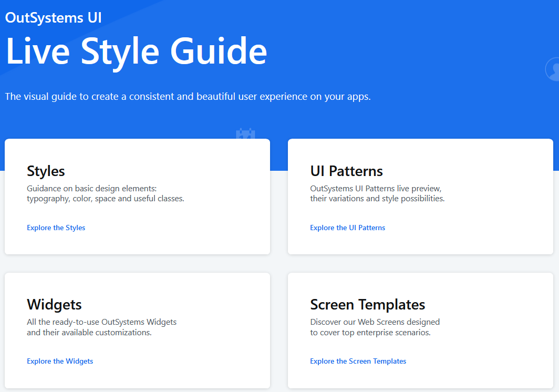Click the OutSystems UI title text
This screenshot has width=559, height=392.
point(54,18)
